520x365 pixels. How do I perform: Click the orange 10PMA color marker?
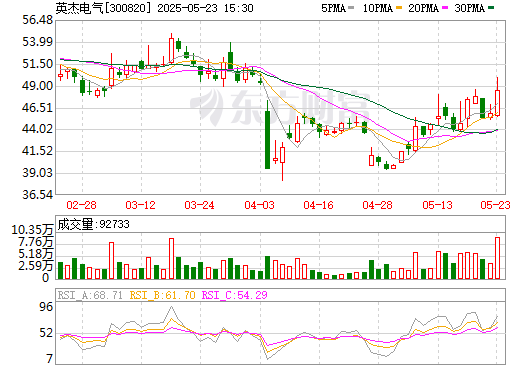click(398, 7)
